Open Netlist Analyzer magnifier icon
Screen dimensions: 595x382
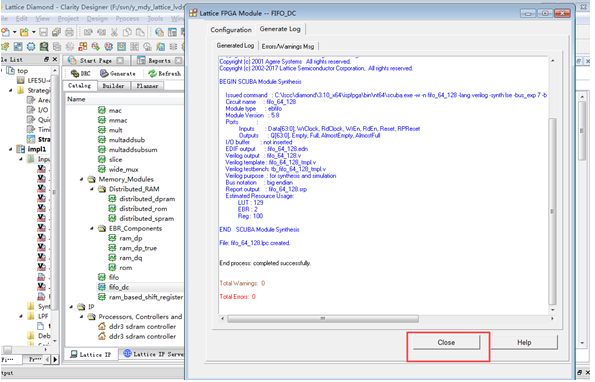(44, 47)
